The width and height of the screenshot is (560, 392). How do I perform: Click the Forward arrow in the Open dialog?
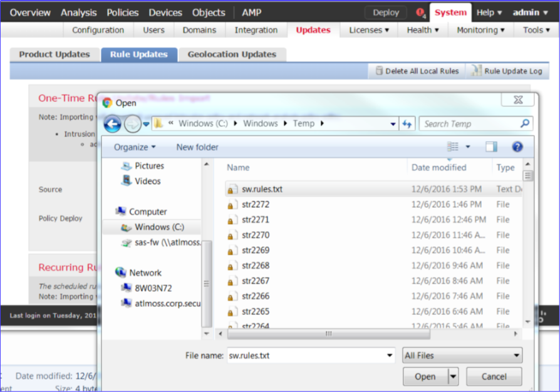(x=132, y=124)
